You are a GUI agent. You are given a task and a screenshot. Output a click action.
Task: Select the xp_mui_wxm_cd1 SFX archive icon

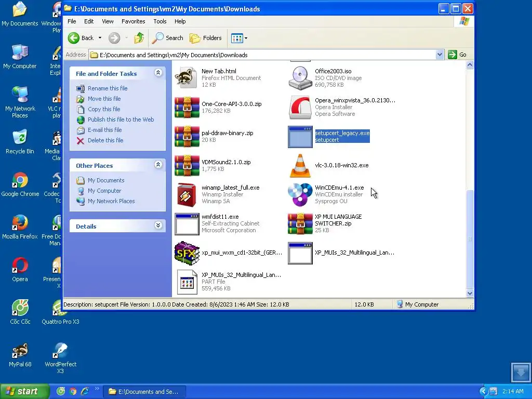pos(187,253)
